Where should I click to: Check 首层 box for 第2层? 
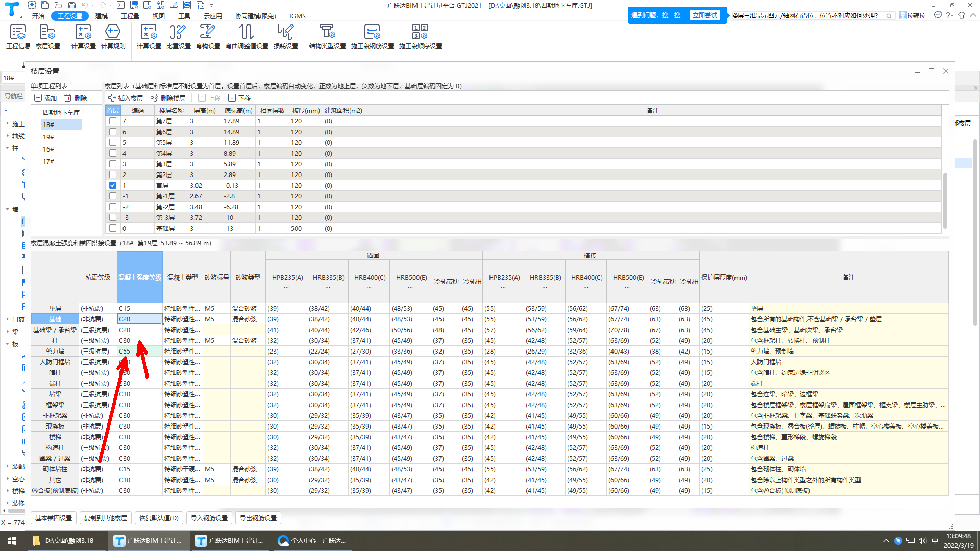coord(113,174)
